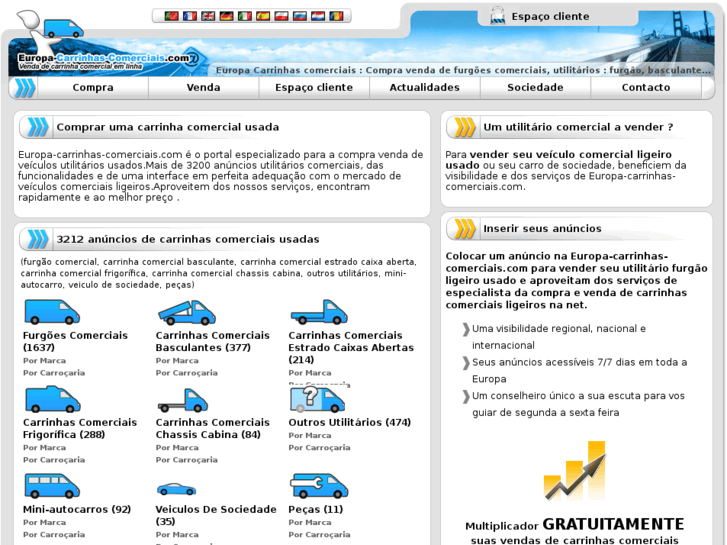This screenshot has height=545, width=727.
Task: Click the Chassis Cabina truck icon
Action: tap(183, 400)
